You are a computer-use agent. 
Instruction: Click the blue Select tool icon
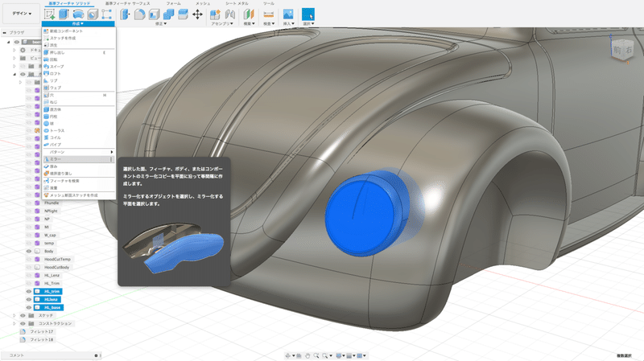click(x=308, y=14)
